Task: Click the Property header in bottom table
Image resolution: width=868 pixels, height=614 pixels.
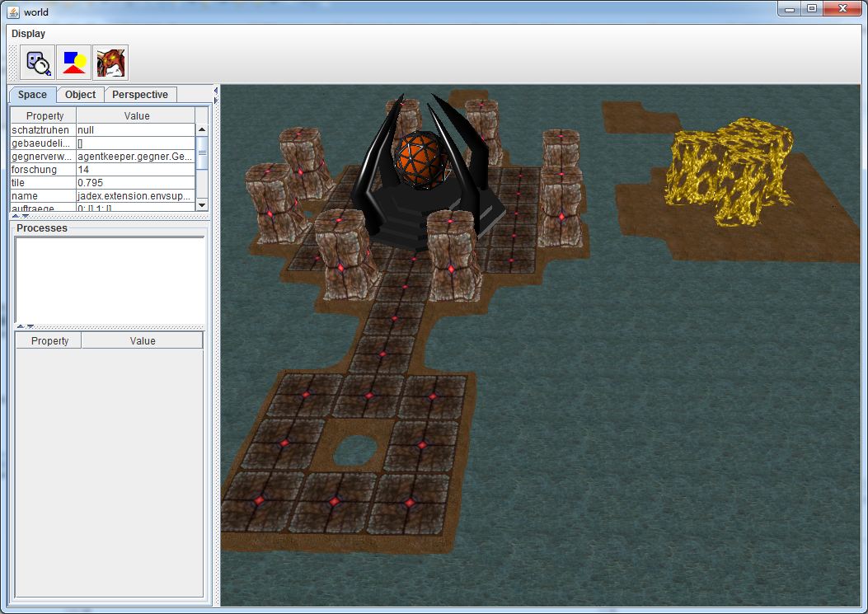Action: tap(49, 341)
